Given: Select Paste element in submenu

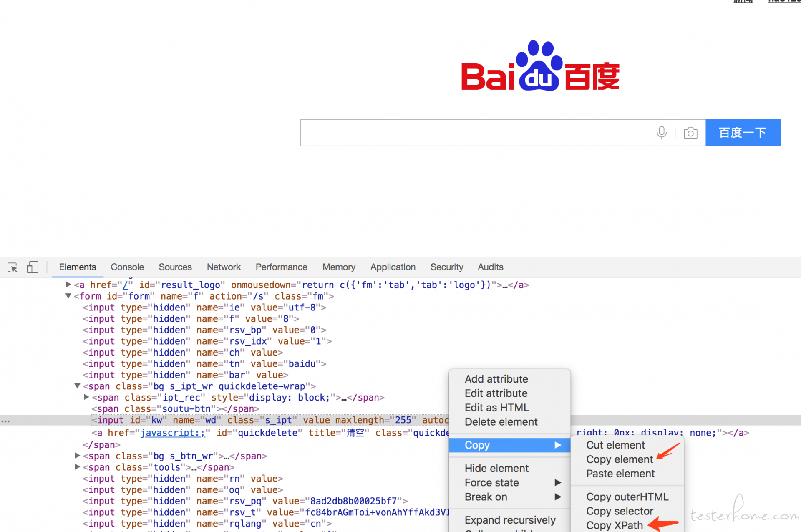Looking at the screenshot, I should (620, 474).
